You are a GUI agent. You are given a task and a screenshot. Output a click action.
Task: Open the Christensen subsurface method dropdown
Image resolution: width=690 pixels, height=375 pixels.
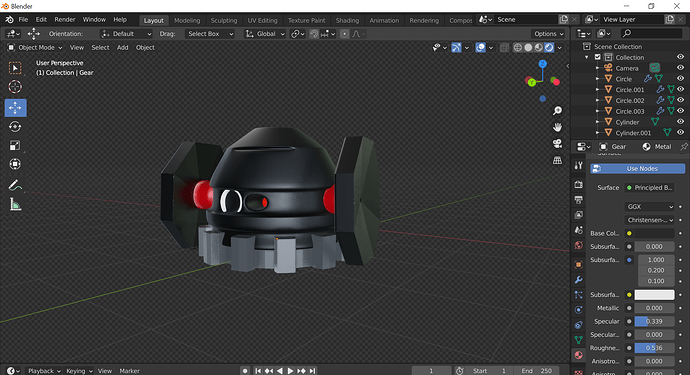pos(649,220)
